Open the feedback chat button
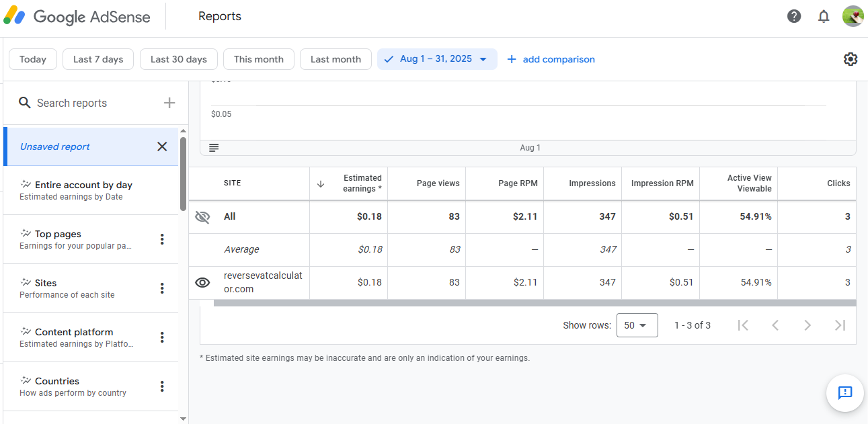 point(845,392)
